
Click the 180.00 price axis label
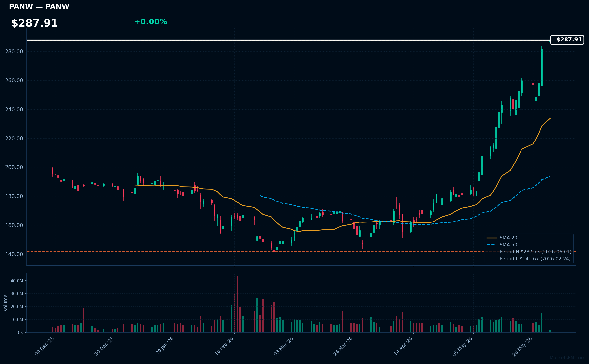[x=14, y=196]
